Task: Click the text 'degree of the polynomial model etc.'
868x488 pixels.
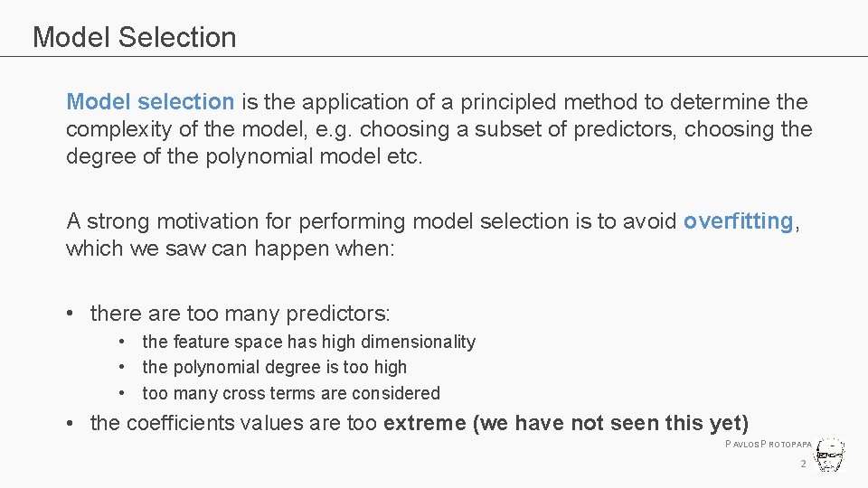Action: click(244, 156)
